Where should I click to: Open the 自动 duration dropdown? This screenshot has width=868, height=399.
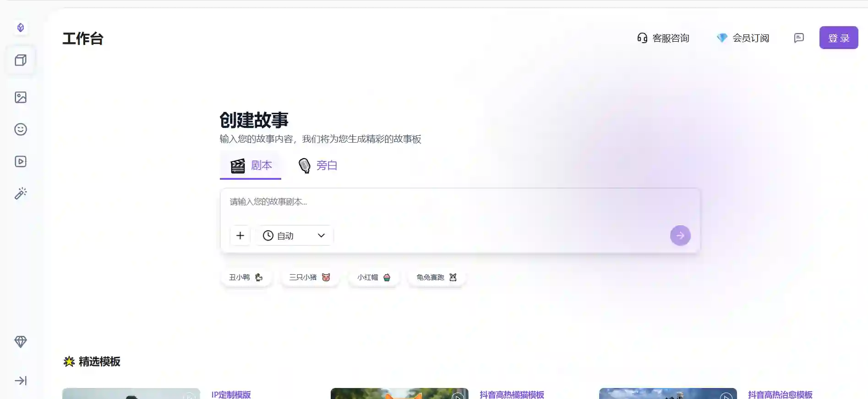pyautogui.click(x=295, y=236)
